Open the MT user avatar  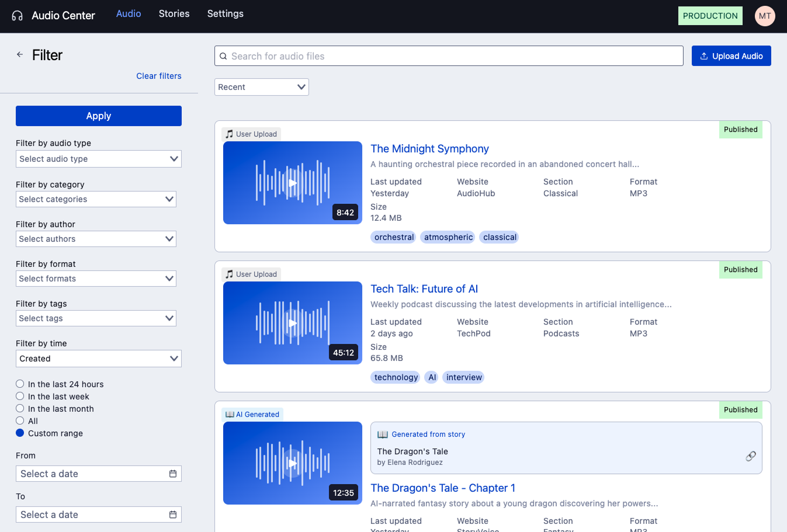(765, 16)
